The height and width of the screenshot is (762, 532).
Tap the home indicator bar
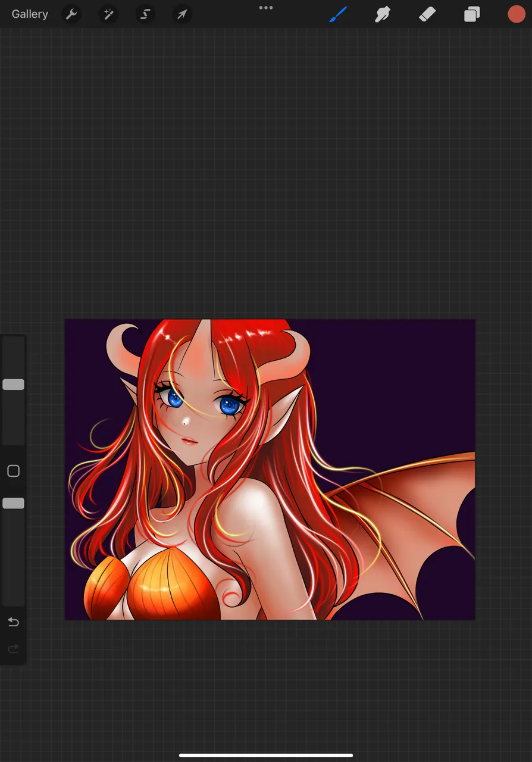pos(266,755)
